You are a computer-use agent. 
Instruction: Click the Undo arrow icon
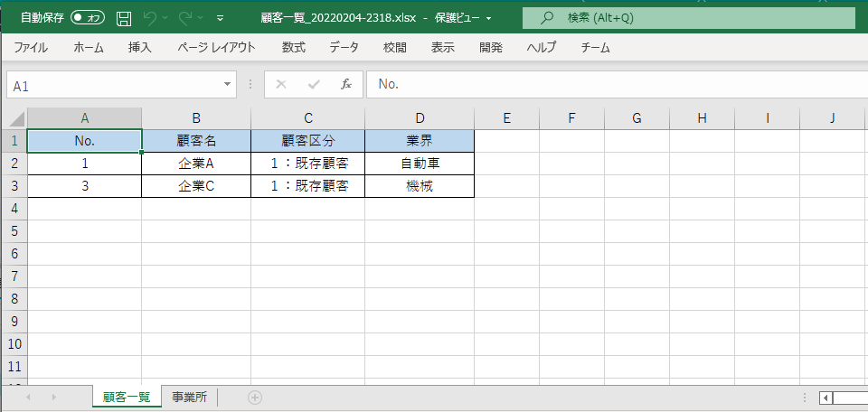(149, 18)
